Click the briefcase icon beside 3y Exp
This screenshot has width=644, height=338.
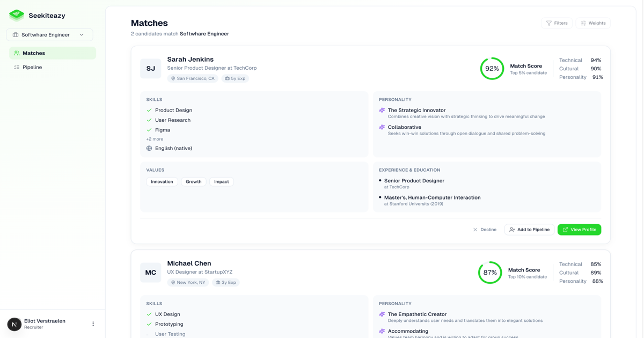[x=218, y=282]
